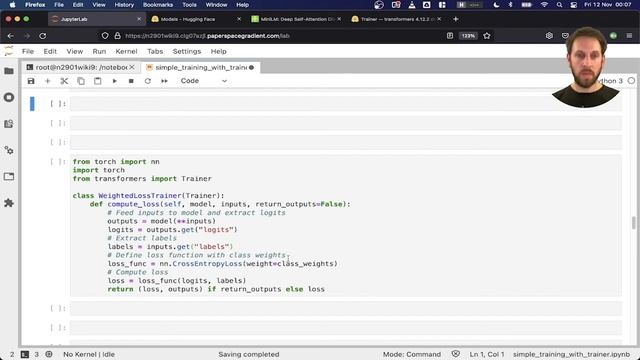Click the shield tracking protection icon
Viewport: 640px width, 360px height.
(x=105, y=36)
